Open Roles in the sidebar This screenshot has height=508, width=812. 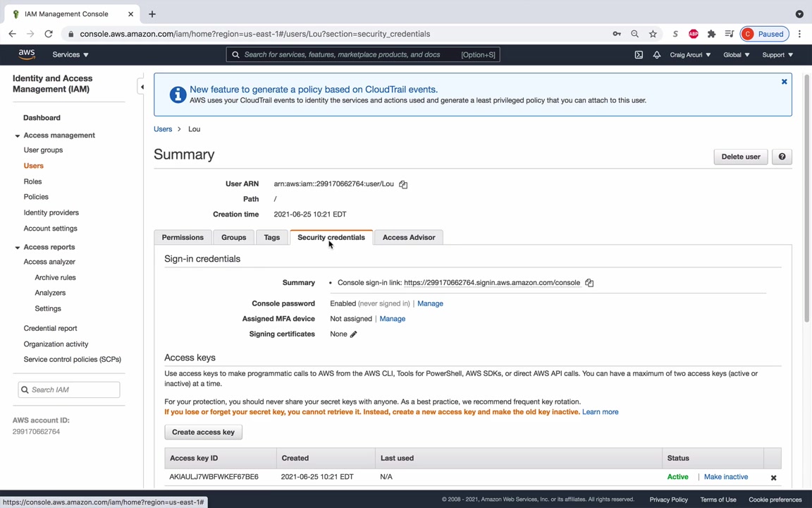32,181
